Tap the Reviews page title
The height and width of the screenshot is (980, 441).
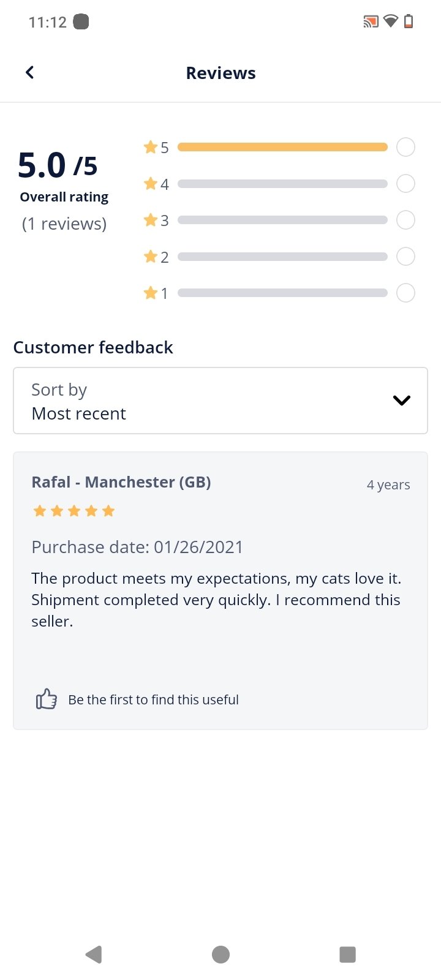(221, 73)
